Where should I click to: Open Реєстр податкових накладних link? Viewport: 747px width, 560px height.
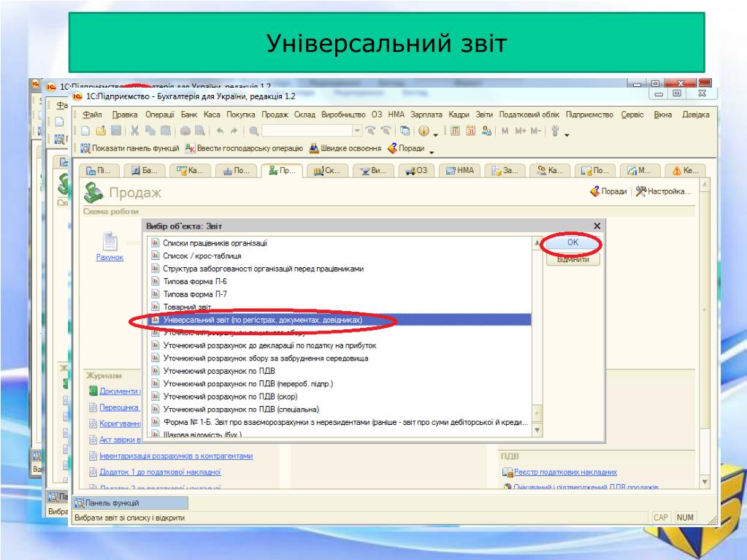point(565,472)
